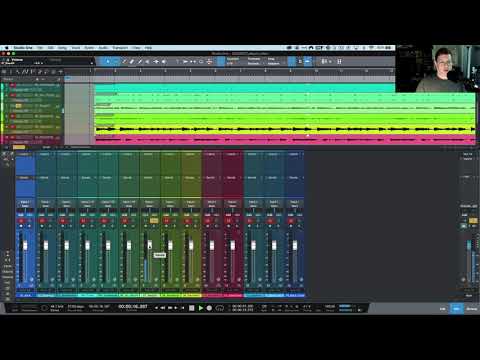Select the cyan audio event at top

(245, 88)
